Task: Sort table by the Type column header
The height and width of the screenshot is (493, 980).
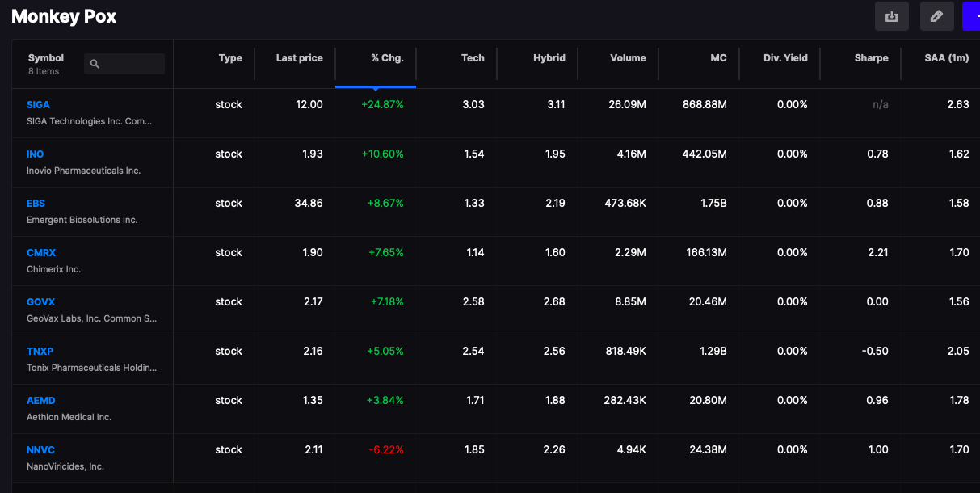Action: pyautogui.click(x=230, y=58)
